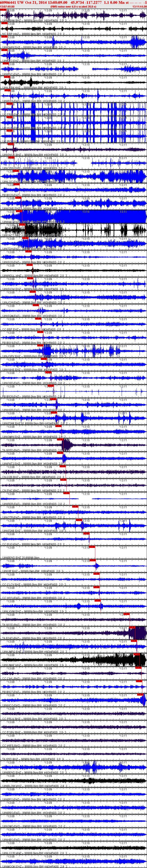Select the UW STAR EHZ 01 trace label
Viewport: 147px width, 868px height.
[35, 423]
